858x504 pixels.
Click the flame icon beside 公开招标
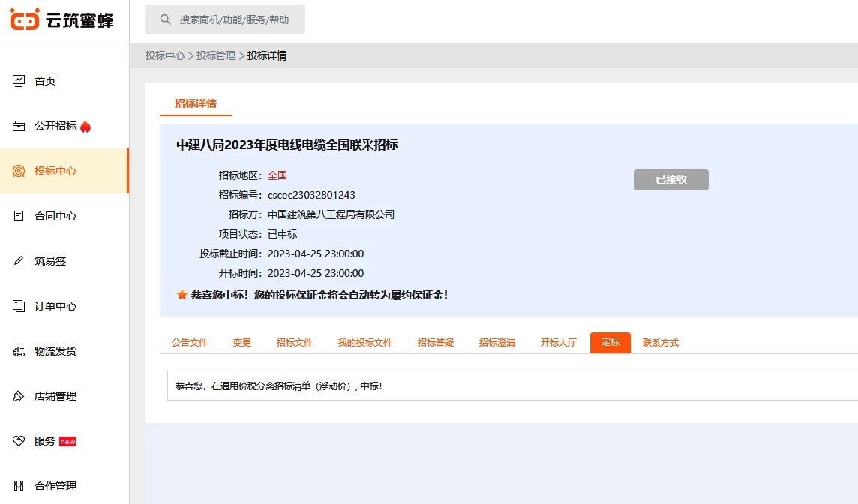pos(85,127)
